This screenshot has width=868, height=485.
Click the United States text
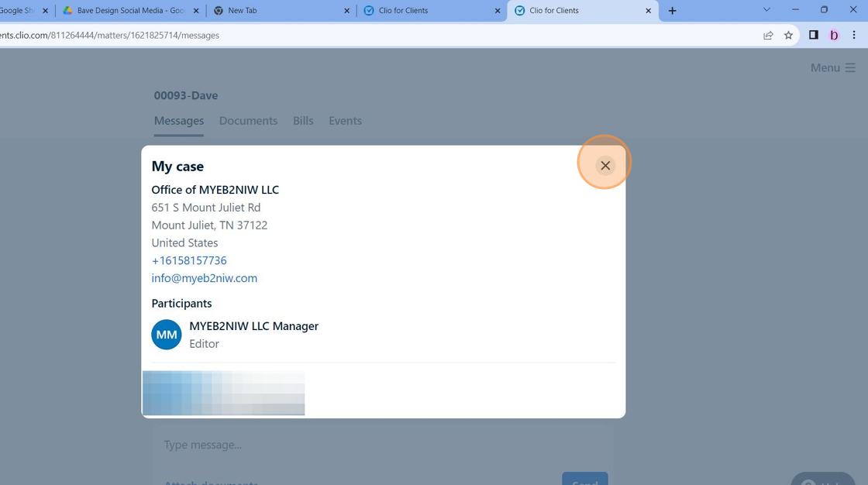185,243
